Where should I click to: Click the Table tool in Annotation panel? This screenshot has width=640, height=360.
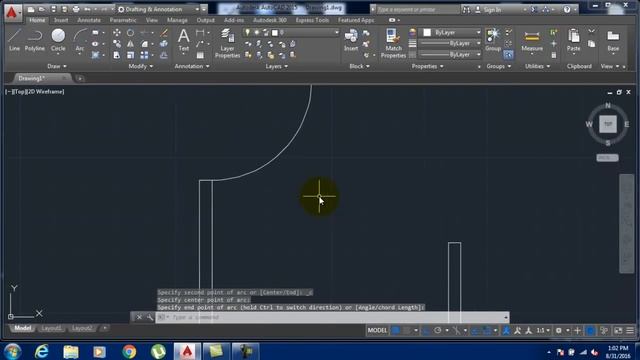tap(200, 55)
